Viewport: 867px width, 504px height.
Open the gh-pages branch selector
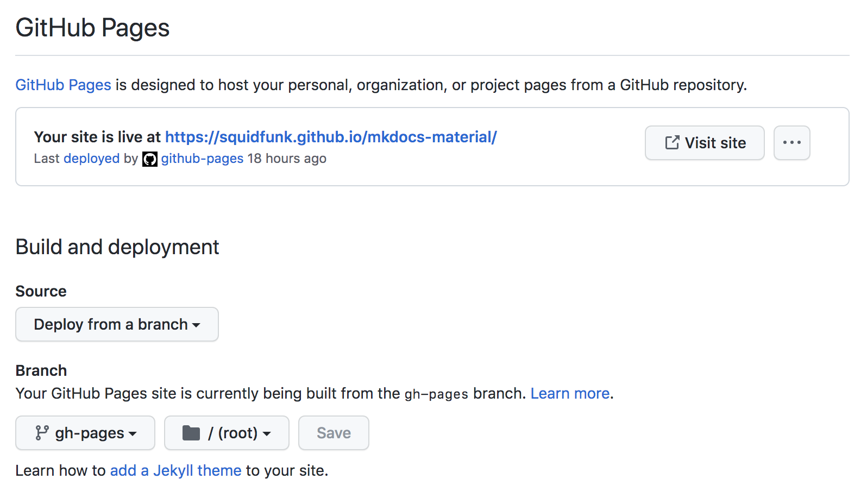pyautogui.click(x=85, y=433)
